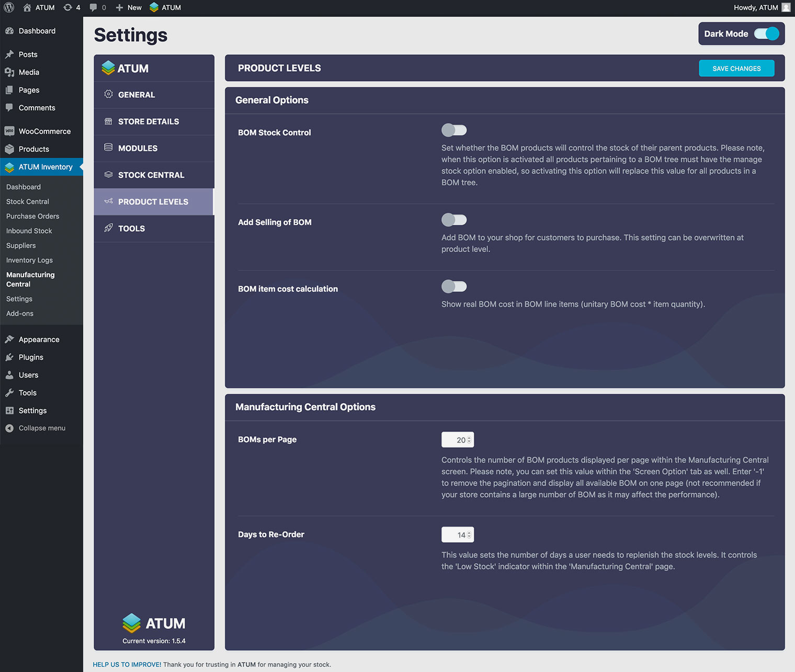Enable BOM item cost calculation toggle
The width and height of the screenshot is (795, 672).
(x=453, y=287)
